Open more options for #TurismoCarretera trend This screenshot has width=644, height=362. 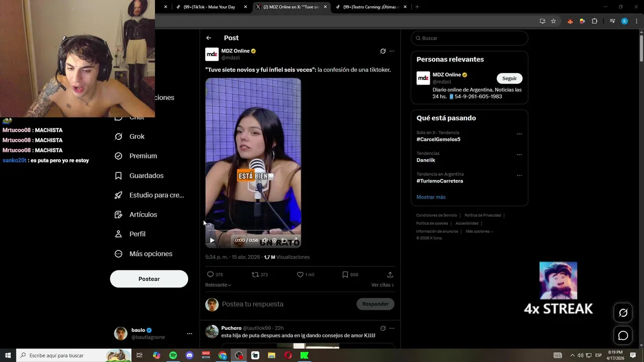519,175
